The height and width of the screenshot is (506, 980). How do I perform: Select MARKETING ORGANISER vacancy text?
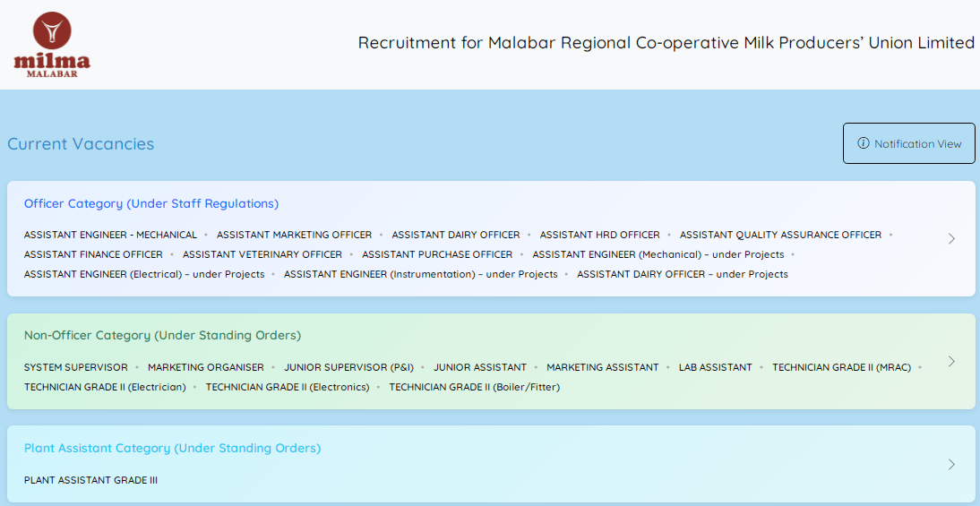206,367
